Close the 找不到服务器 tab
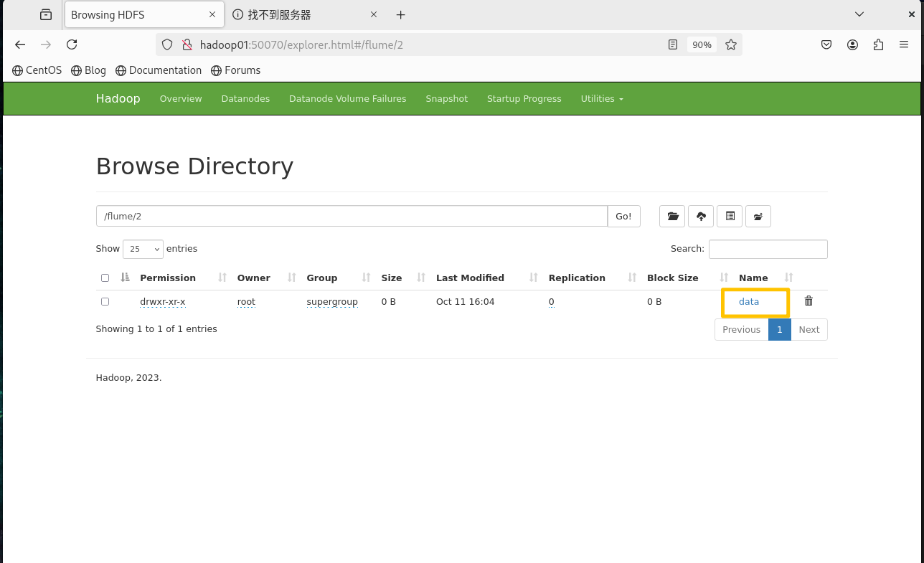The image size is (924, 563). [x=374, y=14]
